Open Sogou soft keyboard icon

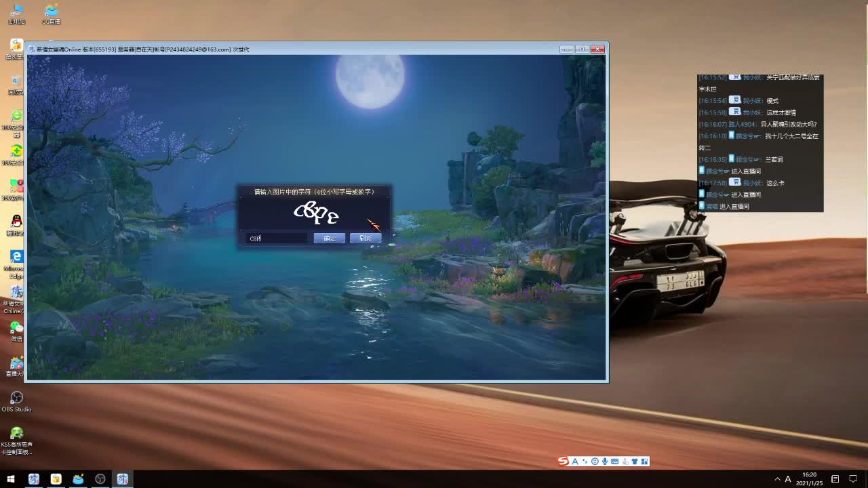pyautogui.click(x=615, y=462)
